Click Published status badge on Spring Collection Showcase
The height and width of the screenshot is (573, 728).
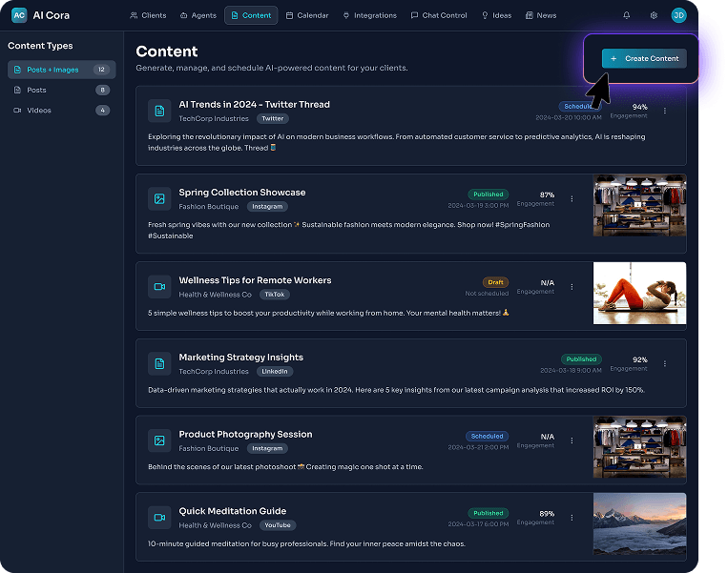pos(488,194)
